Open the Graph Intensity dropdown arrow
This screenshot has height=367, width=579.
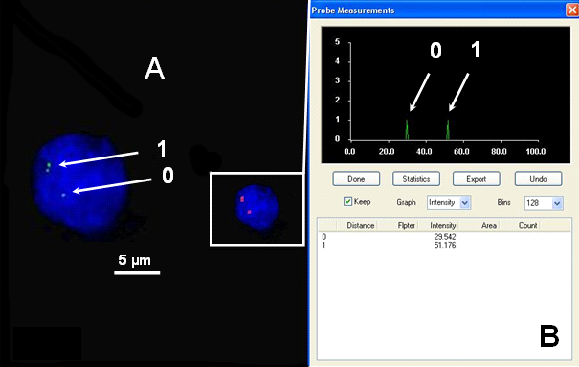465,203
